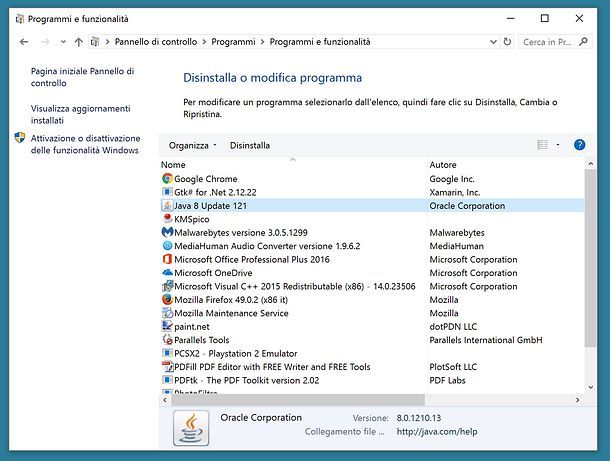Click the Java 8 Update 121 row icon
The image size is (610, 461).
(167, 205)
